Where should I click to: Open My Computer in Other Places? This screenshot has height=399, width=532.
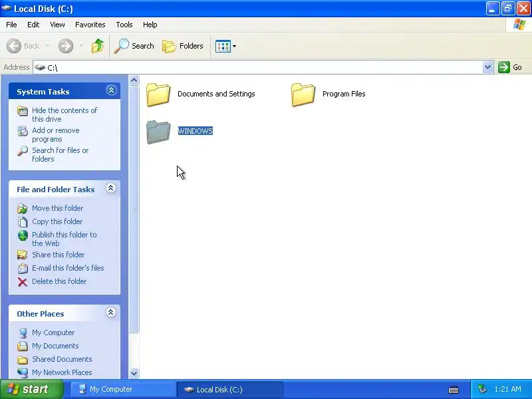tap(53, 332)
